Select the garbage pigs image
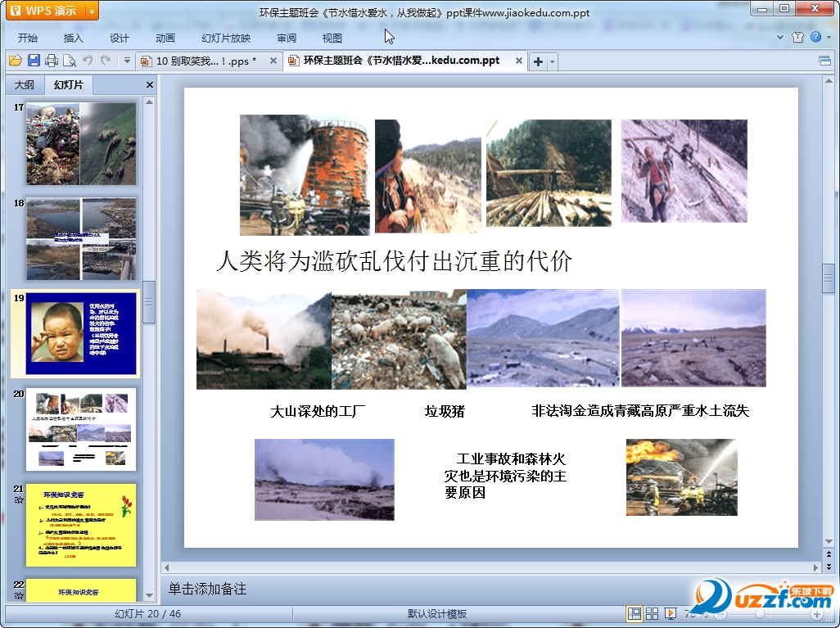840x628 pixels. [x=399, y=339]
